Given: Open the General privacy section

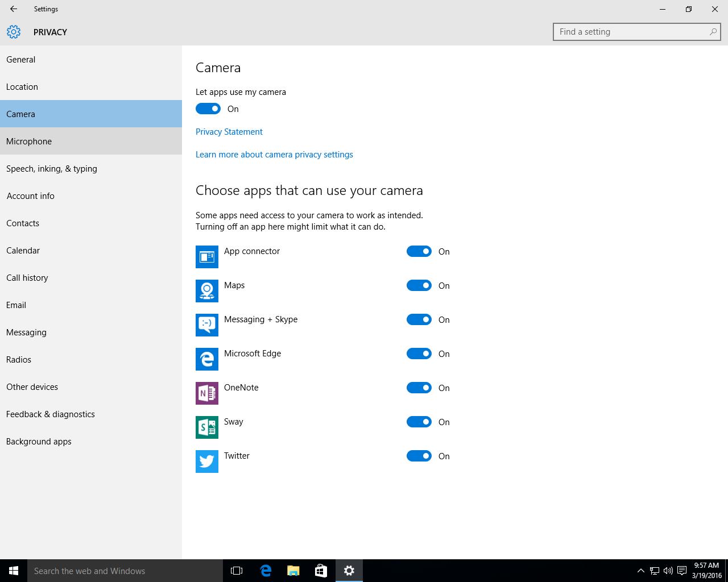Looking at the screenshot, I should (91, 59).
